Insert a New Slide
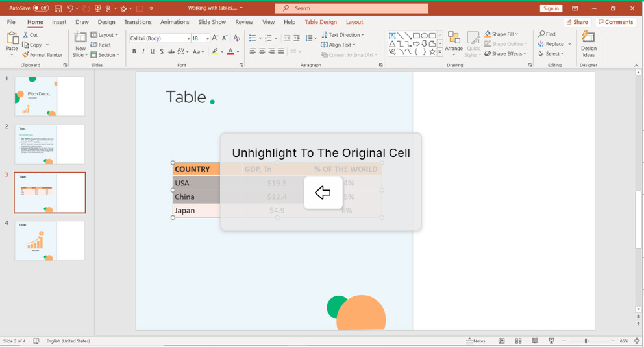Image resolution: width=644 pixels, height=347 pixels. (x=80, y=44)
